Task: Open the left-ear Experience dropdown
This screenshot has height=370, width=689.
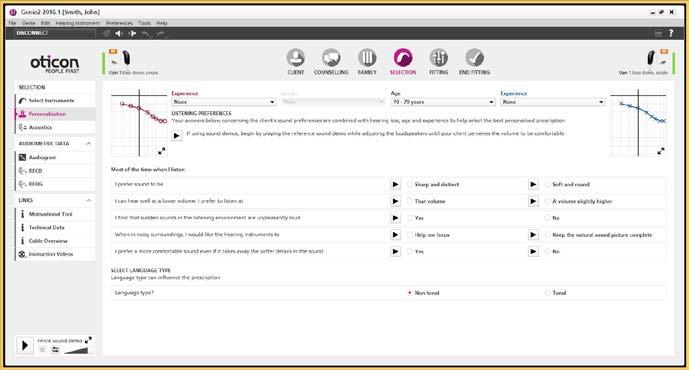Action: (553, 102)
